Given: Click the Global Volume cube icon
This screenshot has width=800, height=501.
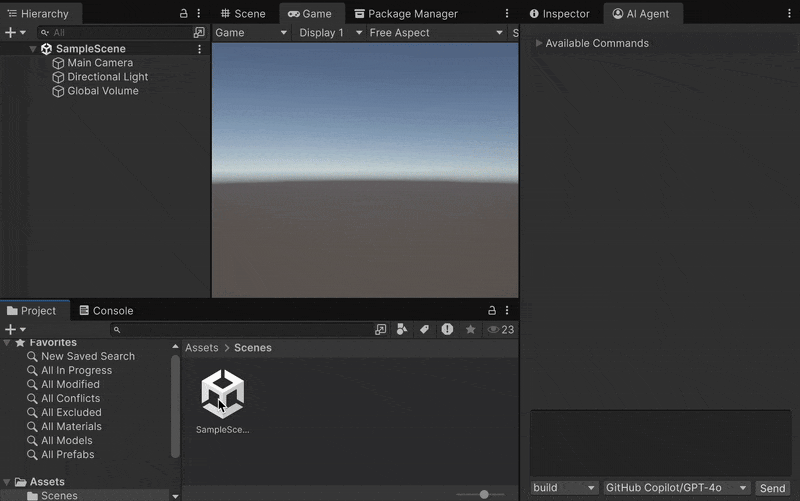Looking at the screenshot, I should pyautogui.click(x=58, y=91).
